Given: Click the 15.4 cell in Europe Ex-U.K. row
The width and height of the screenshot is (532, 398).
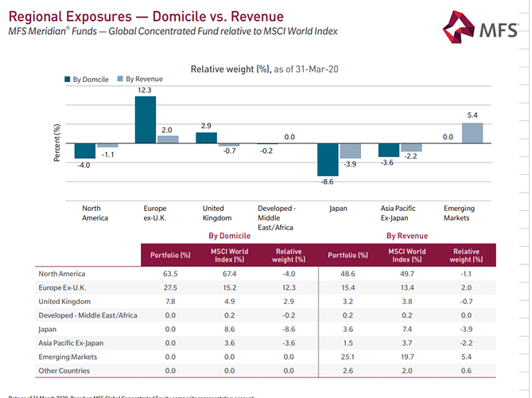Looking at the screenshot, I should pyautogui.click(x=348, y=287).
